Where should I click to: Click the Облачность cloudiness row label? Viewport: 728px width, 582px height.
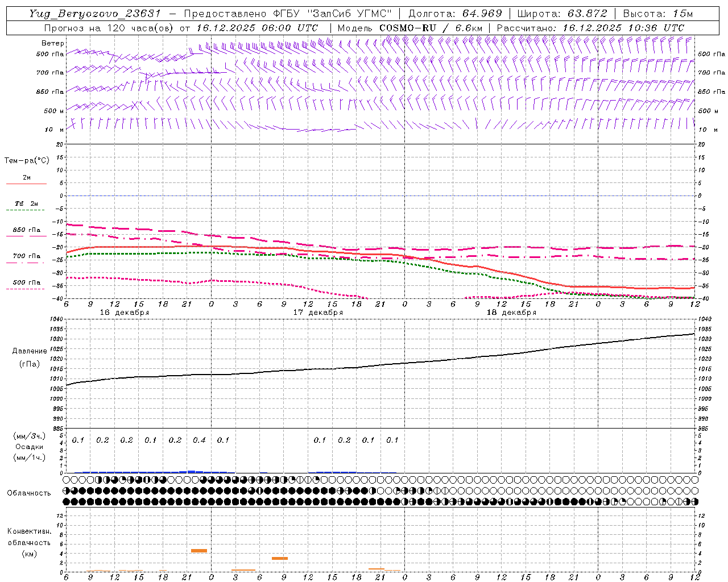[29, 493]
